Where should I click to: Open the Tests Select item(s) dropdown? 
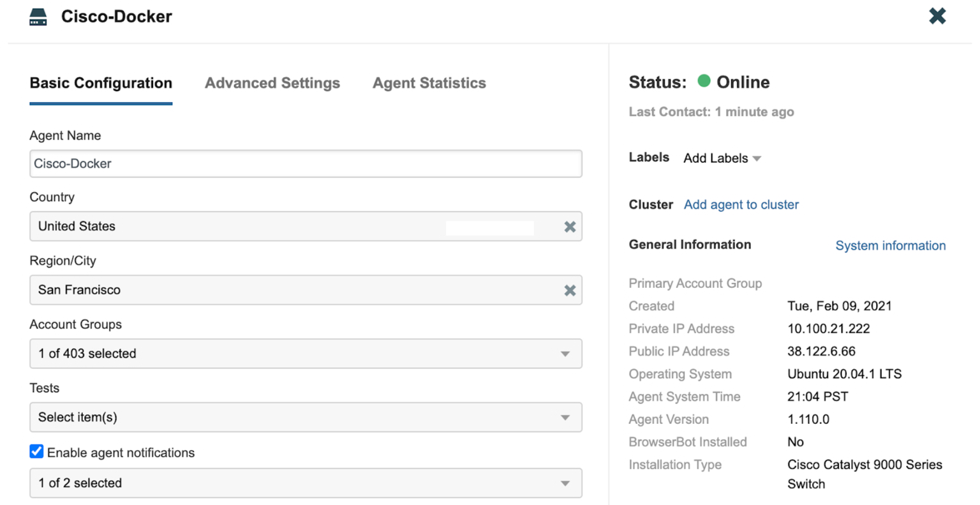pos(565,418)
